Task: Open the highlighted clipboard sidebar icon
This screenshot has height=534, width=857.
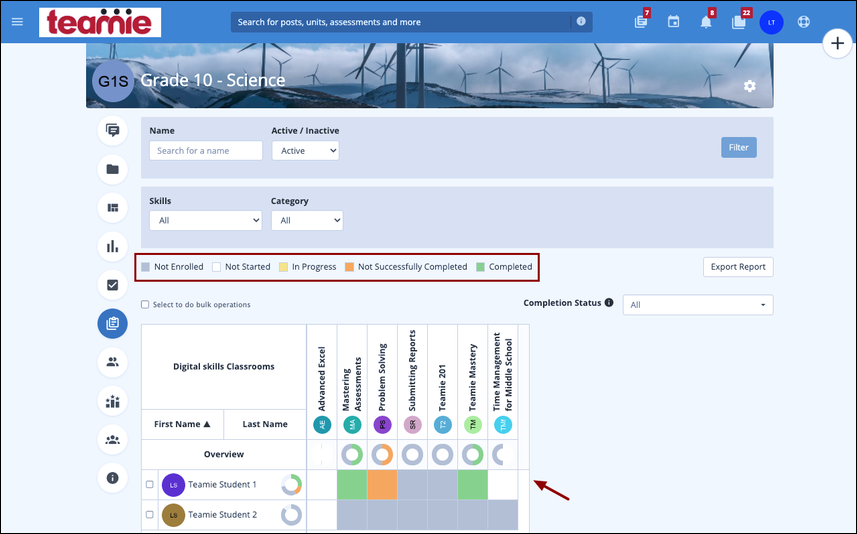Action: 113,324
